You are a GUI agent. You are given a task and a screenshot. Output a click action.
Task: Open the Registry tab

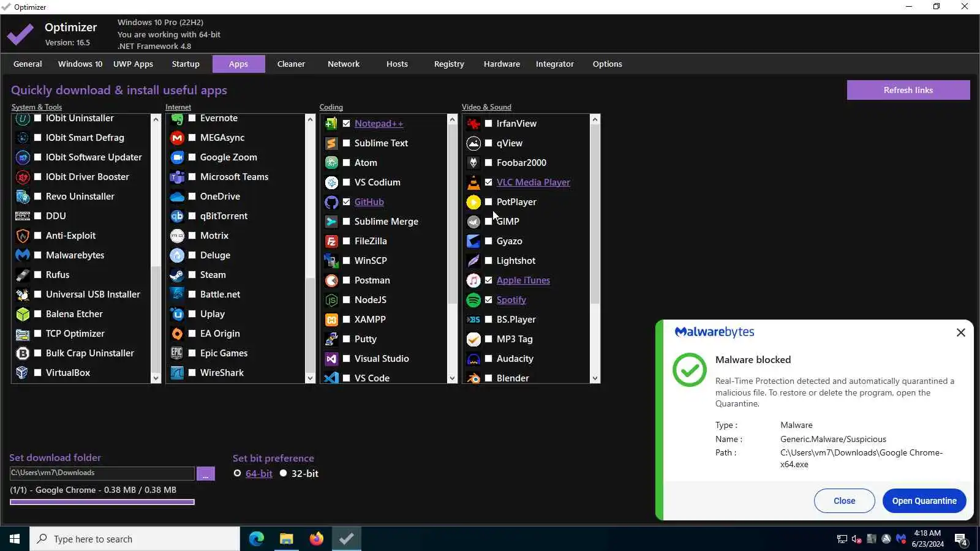[449, 64]
